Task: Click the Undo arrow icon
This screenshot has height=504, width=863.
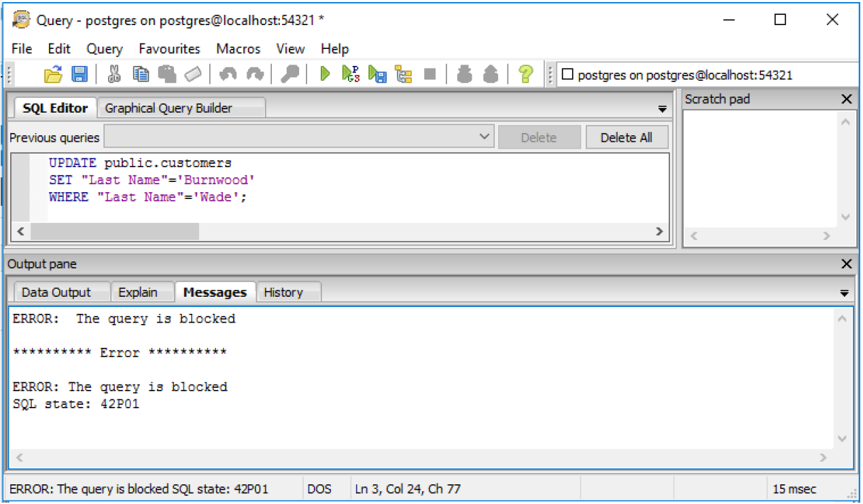Action: click(x=228, y=74)
